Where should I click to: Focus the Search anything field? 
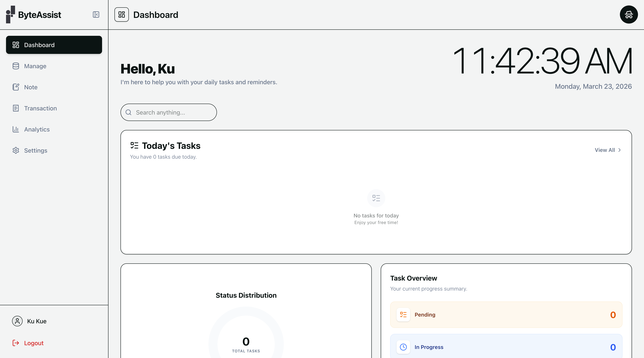pyautogui.click(x=169, y=112)
